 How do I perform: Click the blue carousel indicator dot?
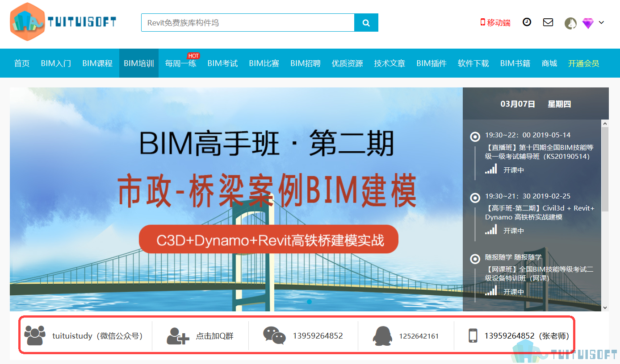tap(309, 302)
